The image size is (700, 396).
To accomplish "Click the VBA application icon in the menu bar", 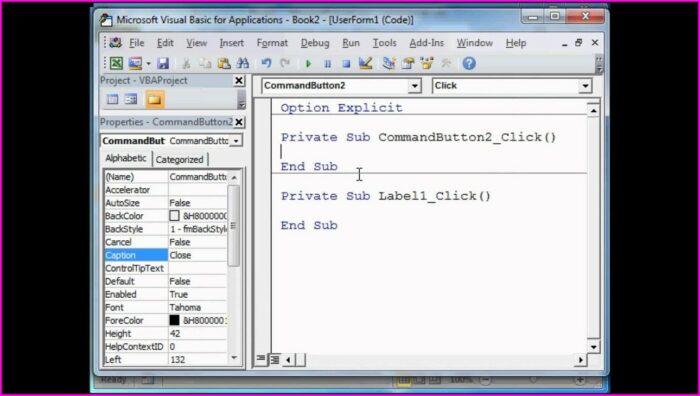I will coord(115,43).
